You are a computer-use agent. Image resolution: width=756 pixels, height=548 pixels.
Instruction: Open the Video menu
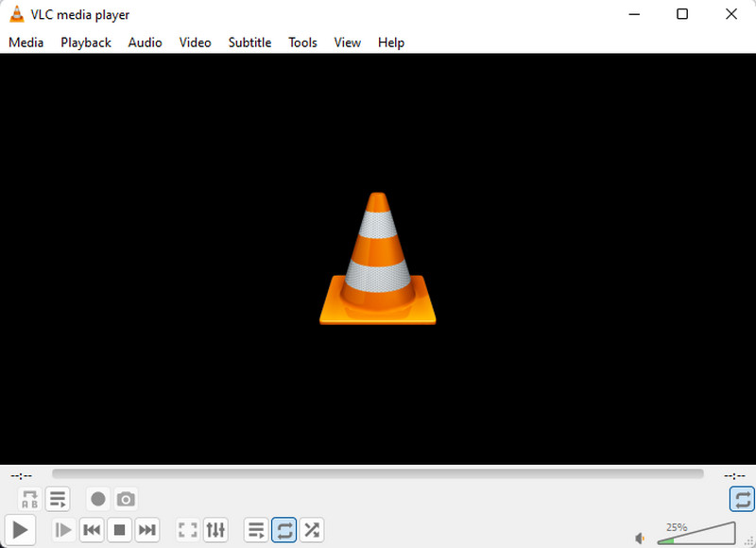pos(195,43)
